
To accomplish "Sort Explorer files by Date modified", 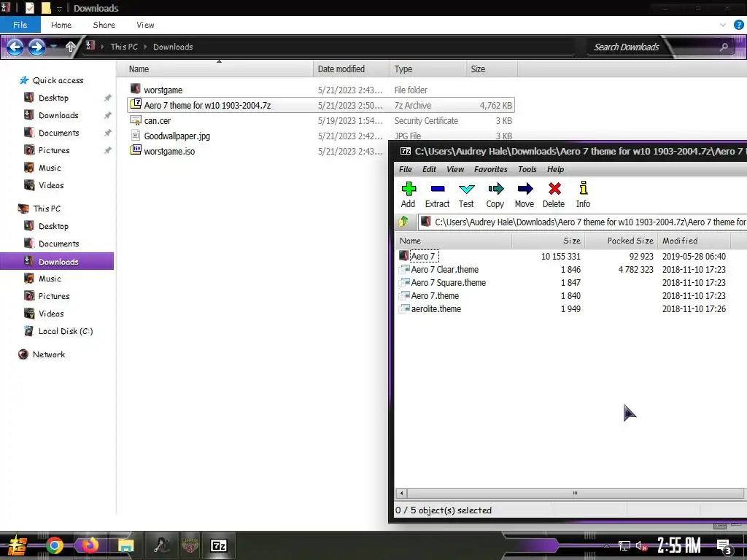I will (x=352, y=69).
